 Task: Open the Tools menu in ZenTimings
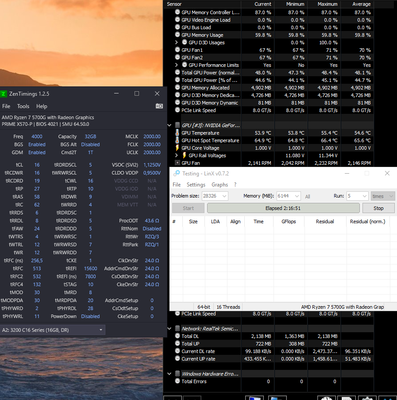[x=23, y=106]
